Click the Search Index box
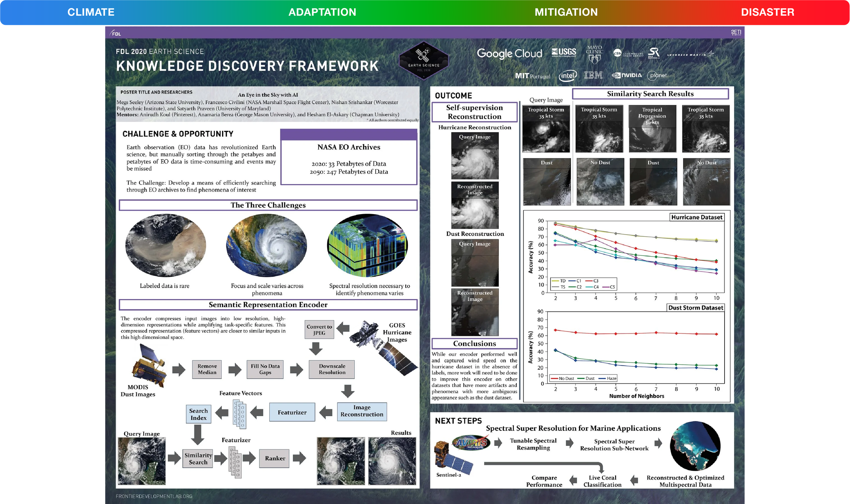Screen dimensions: 850x504 pyautogui.click(x=199, y=414)
